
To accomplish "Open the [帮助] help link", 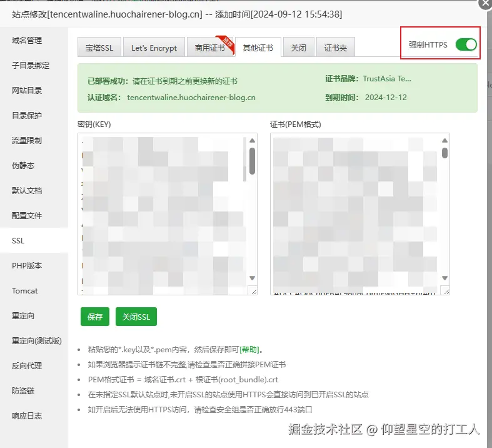I will (249, 349).
